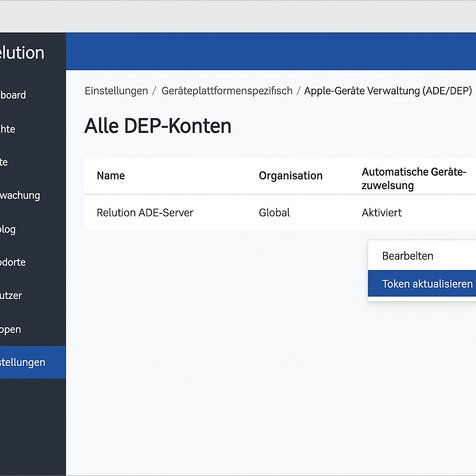476x476 pixels.
Task: Open Geräteplattformenspezifisch breadcrumb link
Action: click(227, 91)
